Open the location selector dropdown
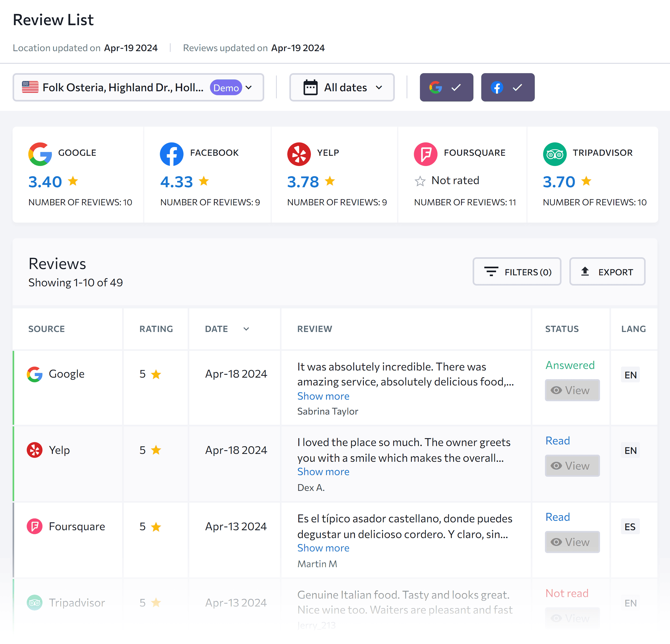Screen dimensions: 670x644 click(x=248, y=87)
